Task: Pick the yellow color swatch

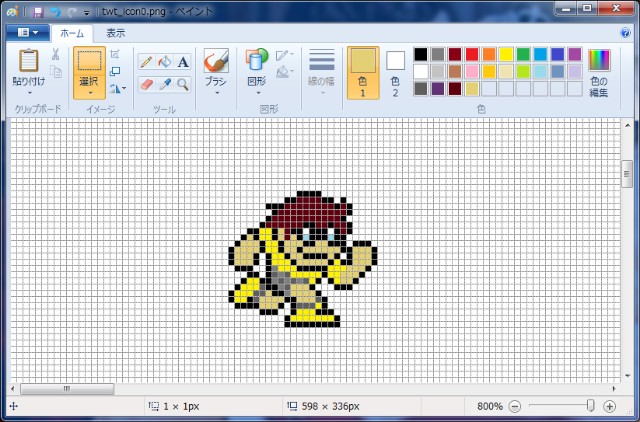Action: click(506, 54)
